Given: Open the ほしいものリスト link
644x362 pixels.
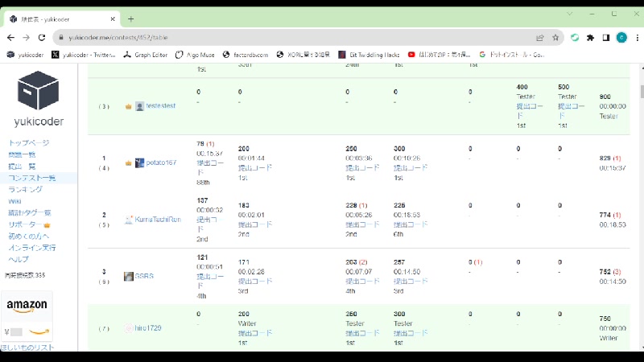Looking at the screenshot, I should tap(27, 348).
